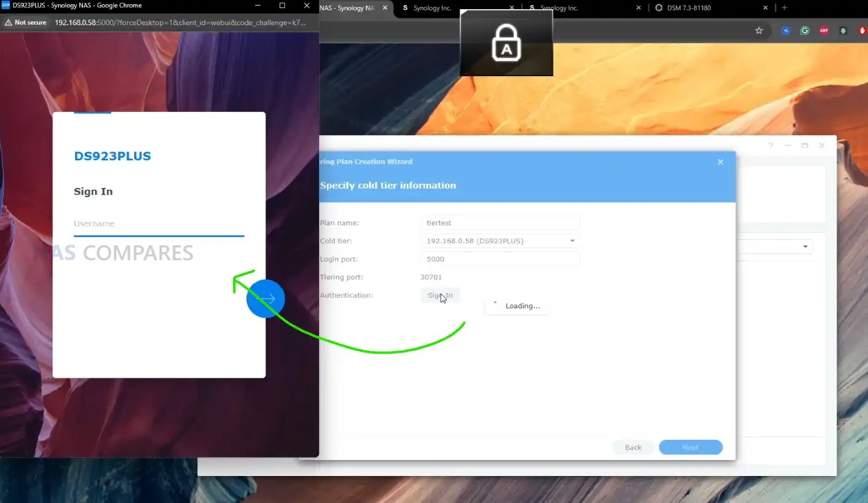The height and width of the screenshot is (503, 868).
Task: Close the Tiering Plan Creation Wizard dialog
Action: coord(720,162)
